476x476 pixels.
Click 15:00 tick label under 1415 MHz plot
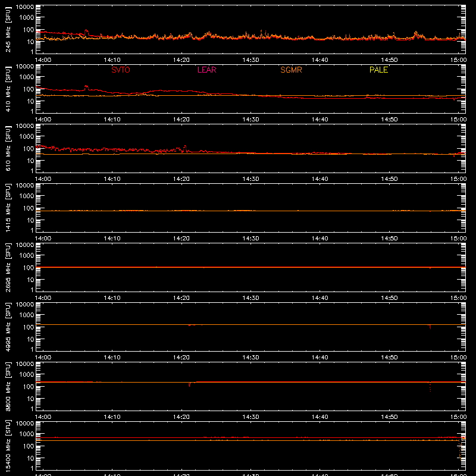(458, 239)
